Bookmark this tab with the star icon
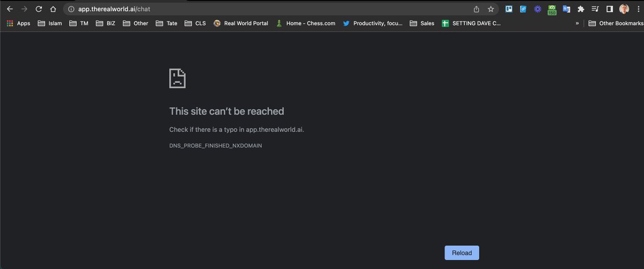The image size is (644, 269). (491, 9)
